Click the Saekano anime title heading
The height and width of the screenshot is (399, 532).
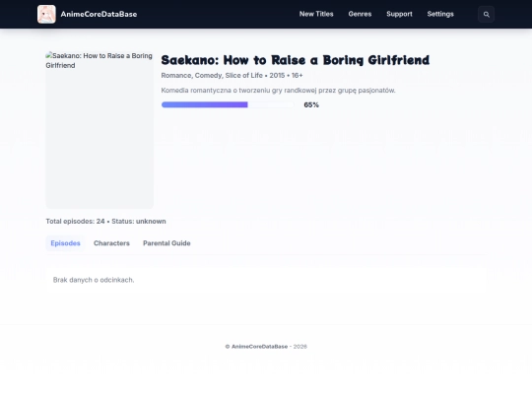[296, 60]
